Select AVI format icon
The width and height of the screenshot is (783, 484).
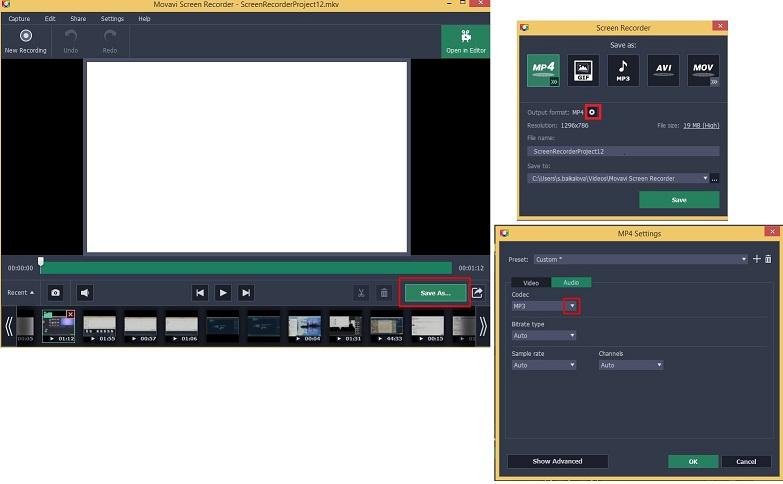click(663, 70)
